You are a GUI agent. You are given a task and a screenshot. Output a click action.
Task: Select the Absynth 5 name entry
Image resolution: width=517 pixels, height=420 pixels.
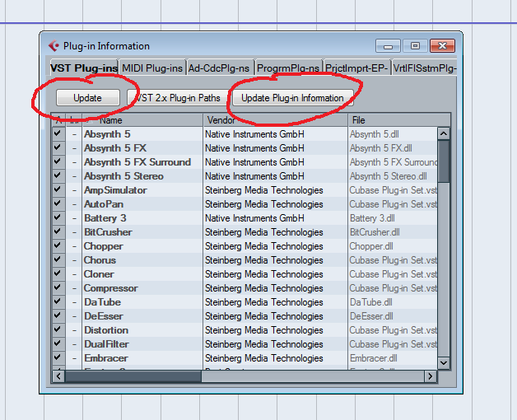(x=107, y=134)
